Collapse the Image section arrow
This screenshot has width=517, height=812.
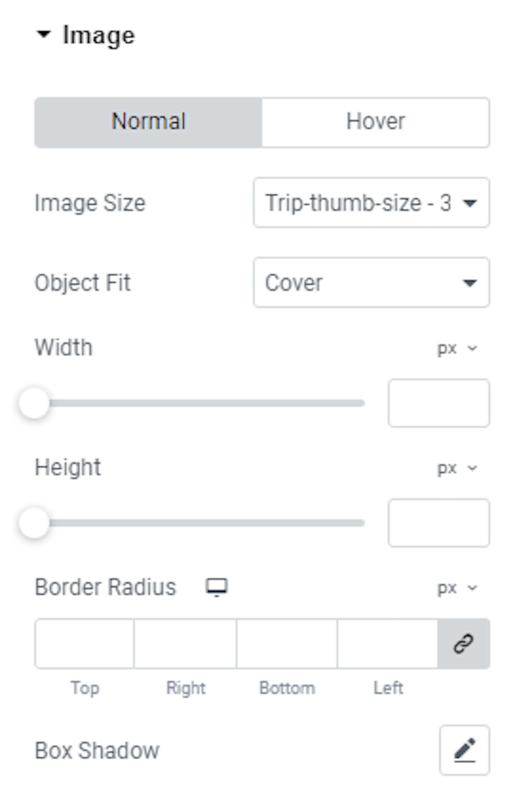point(44,34)
